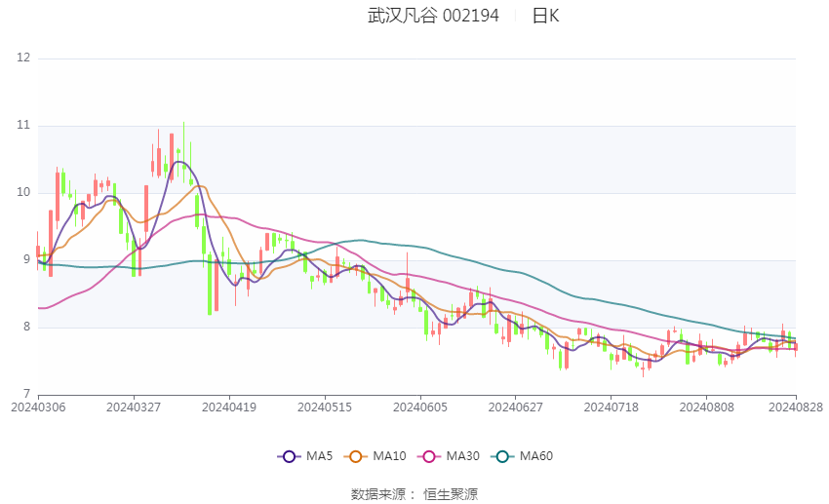Click the 12 price axis label
This screenshot has height=504, width=829.
23,58
